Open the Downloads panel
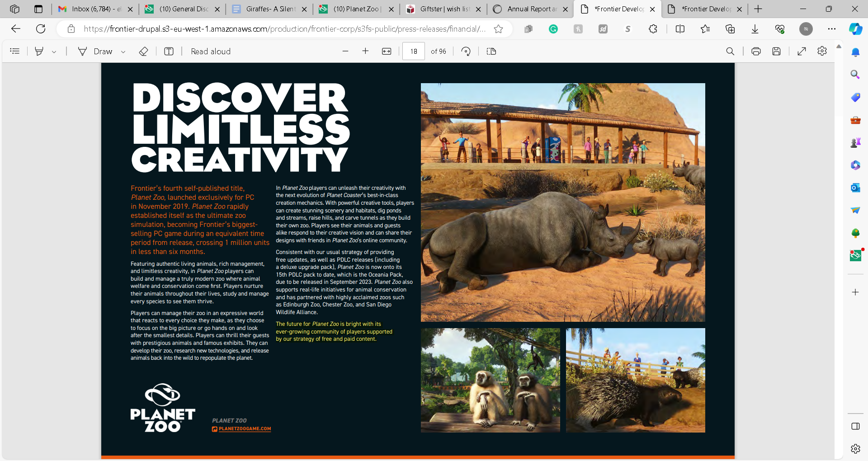 tap(755, 29)
